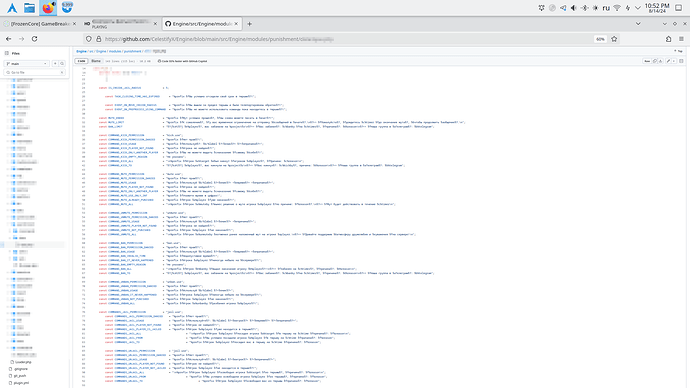The width and height of the screenshot is (690, 388).
Task: Click the modules breadcrumb link
Action: pyautogui.click(x=115, y=51)
